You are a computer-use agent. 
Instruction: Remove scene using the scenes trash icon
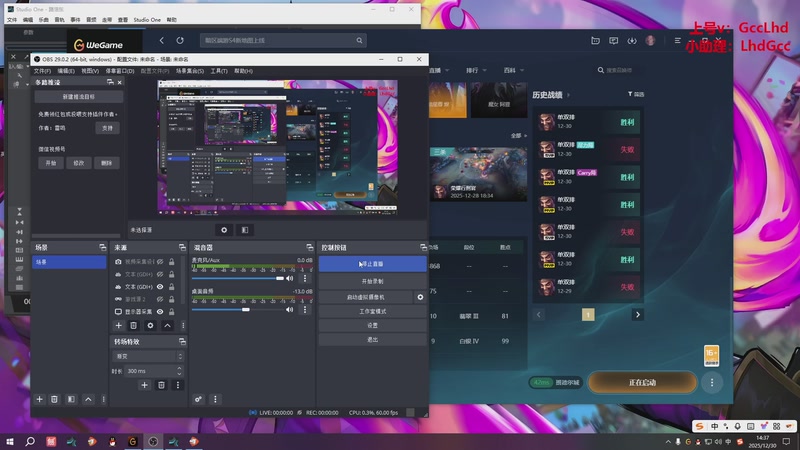coord(54,399)
